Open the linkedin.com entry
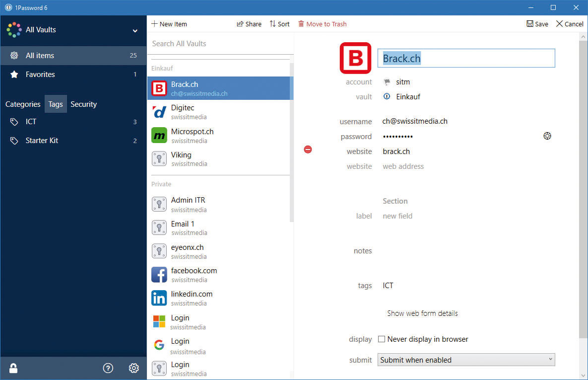The image size is (588, 380). 219,298
